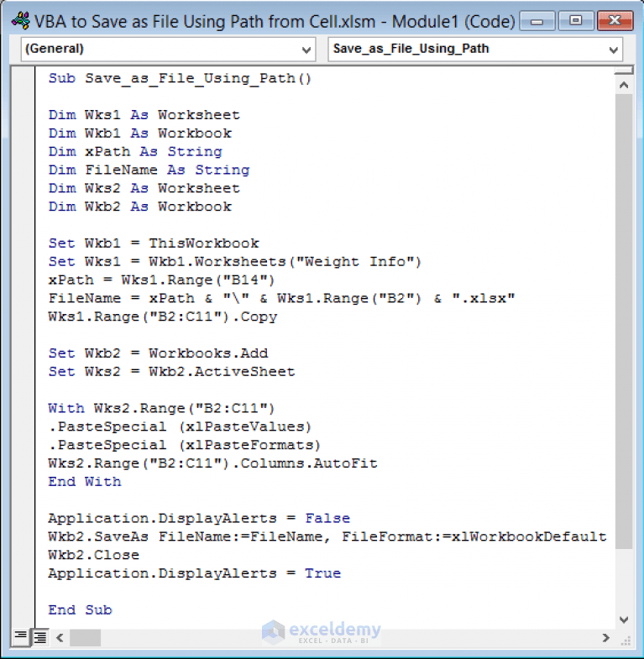Image resolution: width=644 pixels, height=659 pixels.
Task: Click line 'Wks1.Range("B2:C11").Copy'
Action: 163,316
